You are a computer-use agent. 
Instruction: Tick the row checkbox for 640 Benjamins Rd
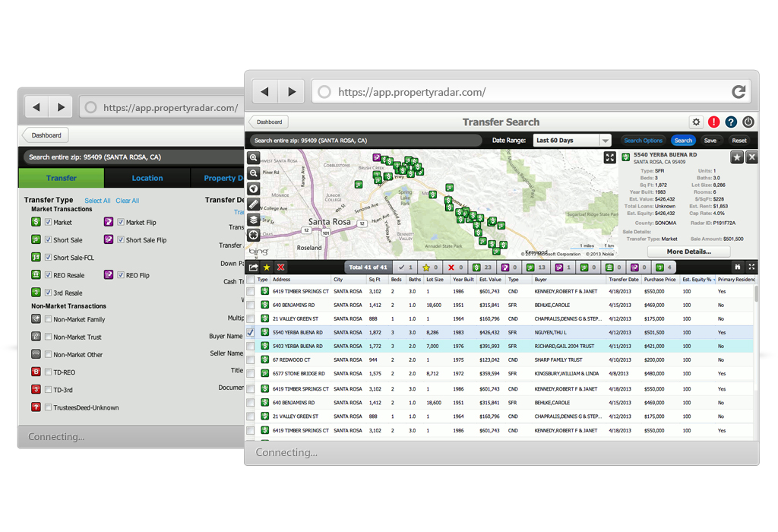[251, 305]
